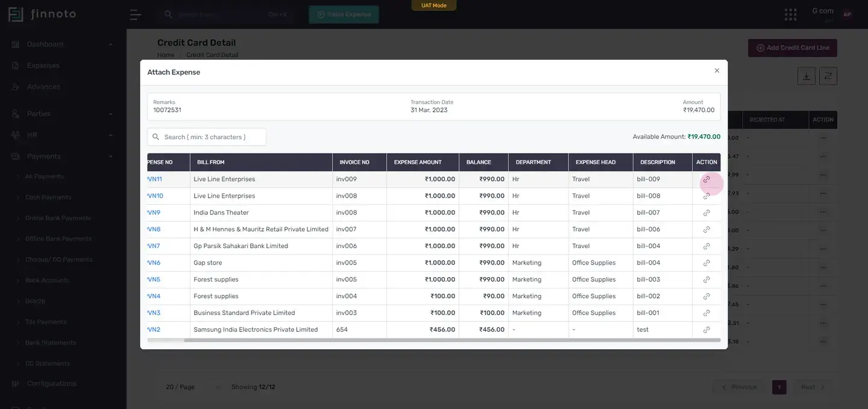This screenshot has height=409, width=868.
Task: Open expense link VN7
Action: click(154, 246)
